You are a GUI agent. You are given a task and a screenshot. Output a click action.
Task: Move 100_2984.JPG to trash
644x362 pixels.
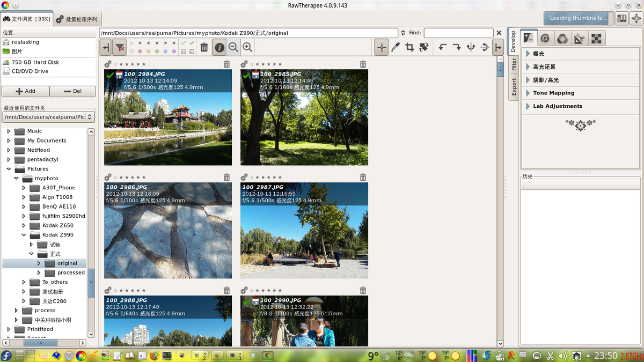pos(226,64)
